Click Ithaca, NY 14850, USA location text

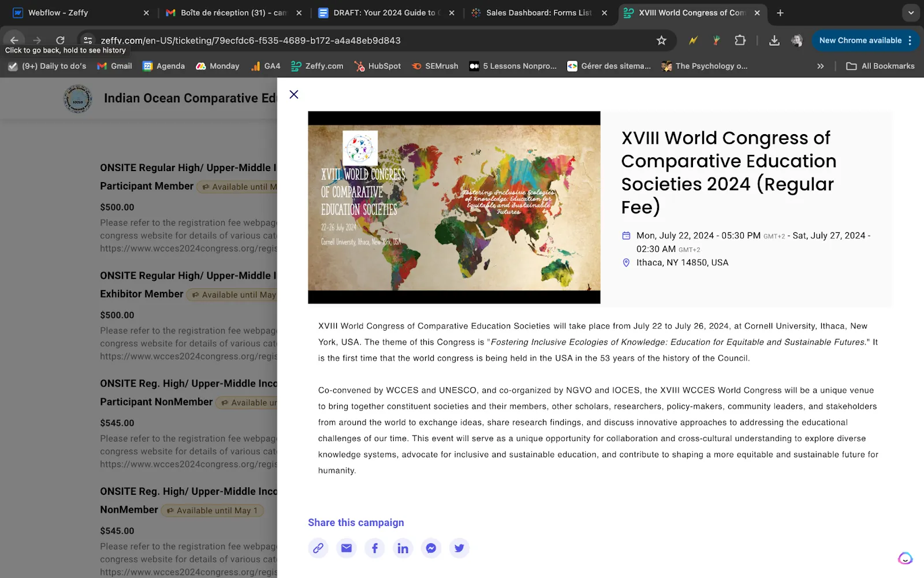pos(682,262)
